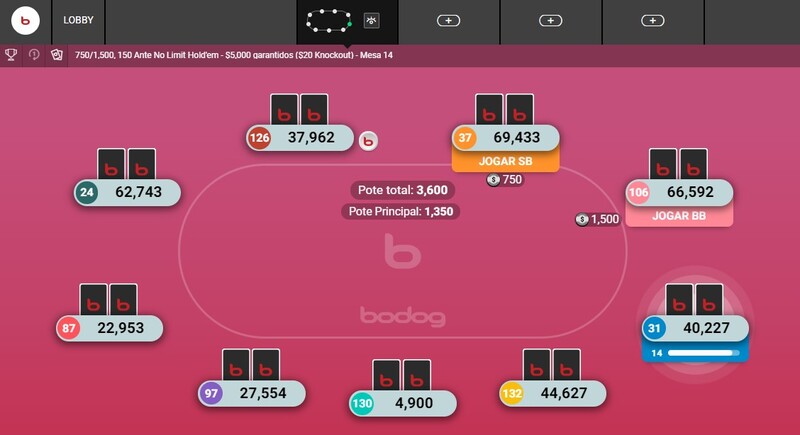
Task: Open the tournament info icon
Action: coord(34,55)
